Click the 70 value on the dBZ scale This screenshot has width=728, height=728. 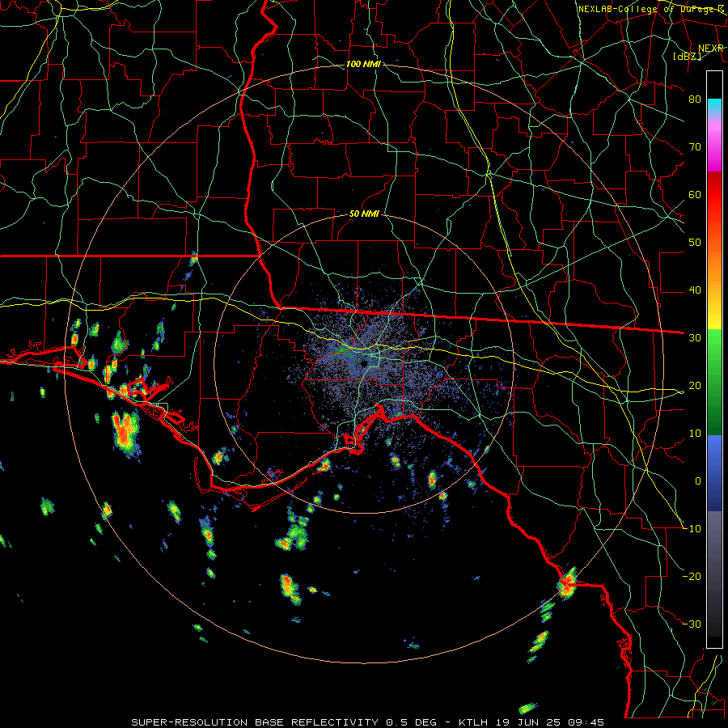click(695, 146)
